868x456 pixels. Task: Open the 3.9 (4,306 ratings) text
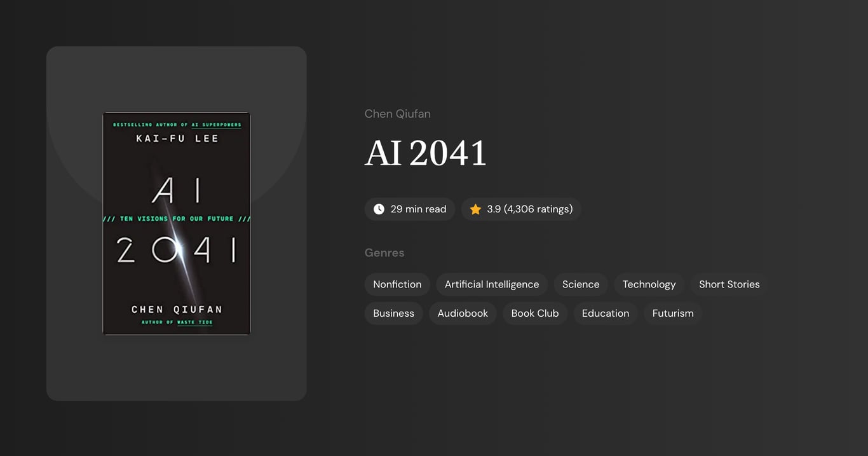(x=529, y=209)
